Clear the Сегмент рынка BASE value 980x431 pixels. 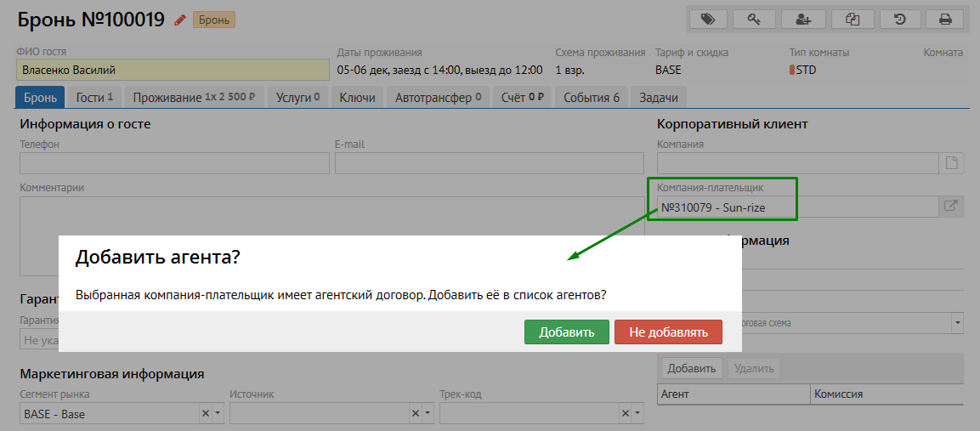click(205, 414)
